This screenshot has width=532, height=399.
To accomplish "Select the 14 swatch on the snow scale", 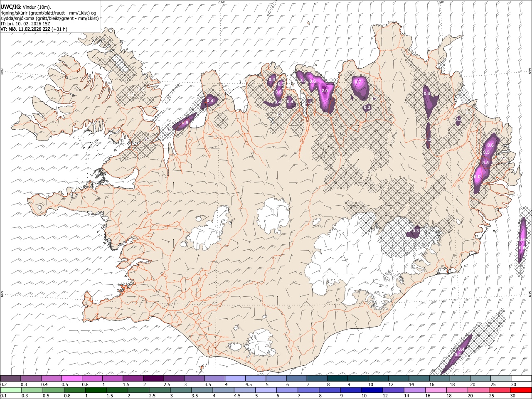I will point(419,378).
